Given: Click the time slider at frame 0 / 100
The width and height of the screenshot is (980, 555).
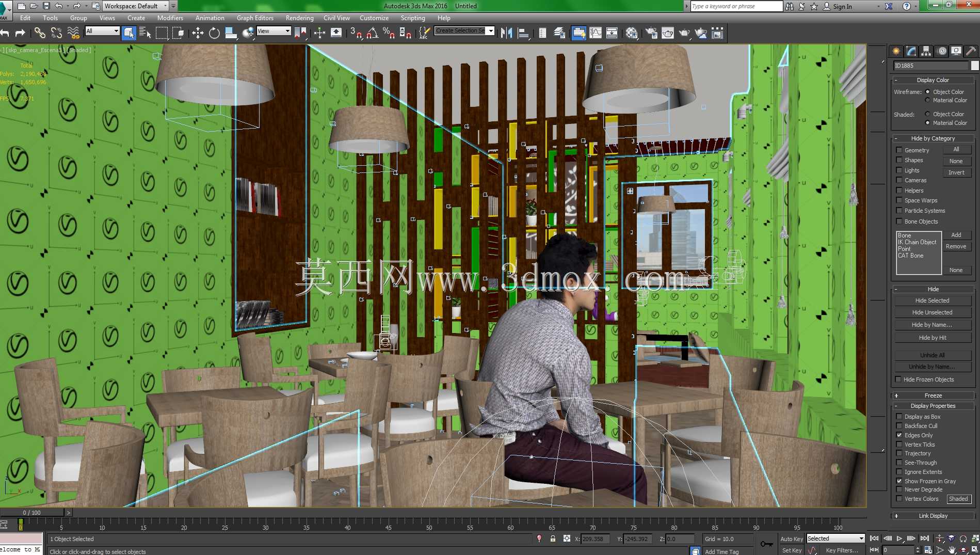Looking at the screenshot, I should (x=31, y=513).
